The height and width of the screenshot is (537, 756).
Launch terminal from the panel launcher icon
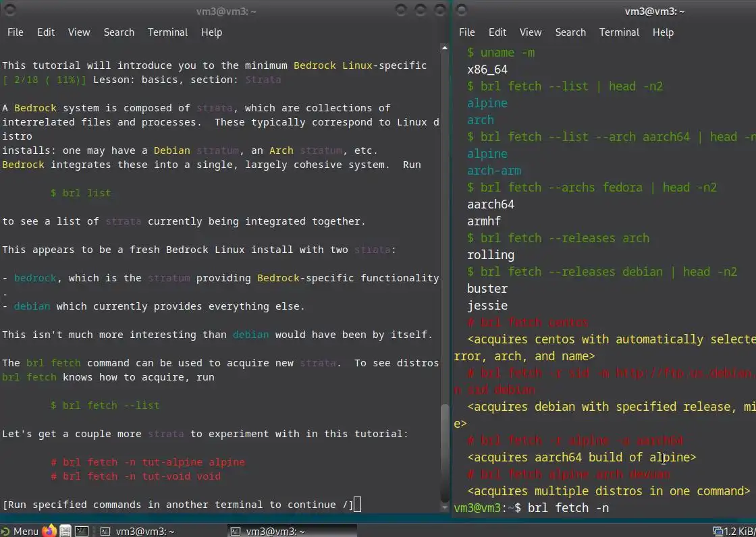point(82,531)
